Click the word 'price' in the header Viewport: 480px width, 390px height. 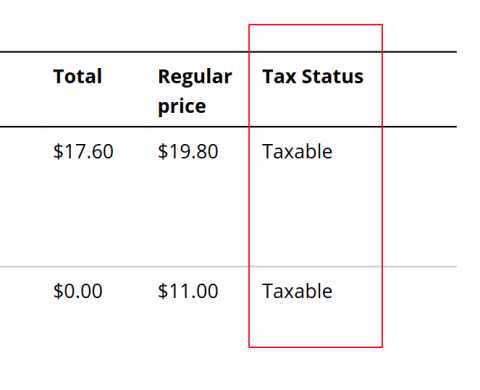182,107
